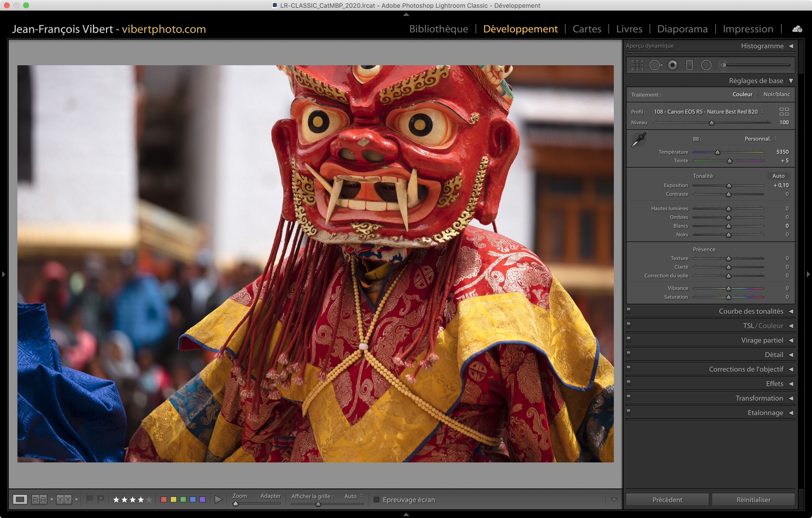Open the profile browser grid icon
Image resolution: width=812 pixels, height=518 pixels.
(784, 112)
